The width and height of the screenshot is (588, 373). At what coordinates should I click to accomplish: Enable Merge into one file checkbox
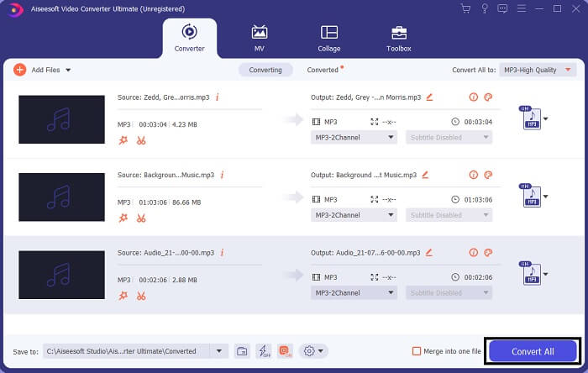coord(417,351)
